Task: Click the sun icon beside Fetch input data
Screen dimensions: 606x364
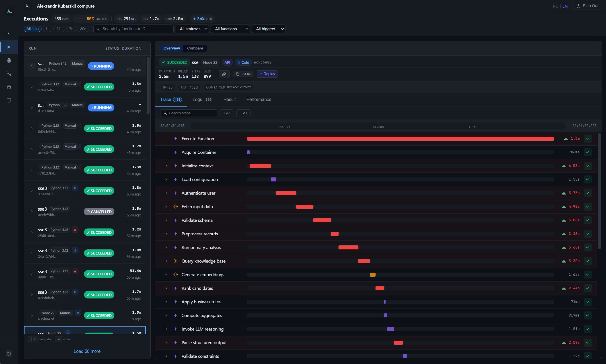Action: pos(176,207)
